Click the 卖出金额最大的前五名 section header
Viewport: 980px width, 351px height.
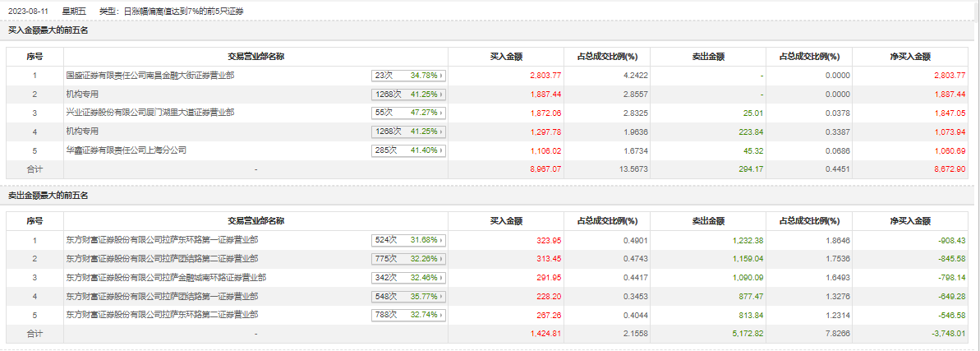[48, 196]
